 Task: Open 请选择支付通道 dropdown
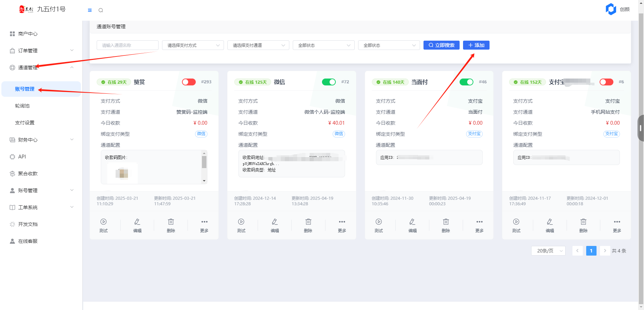258,45
